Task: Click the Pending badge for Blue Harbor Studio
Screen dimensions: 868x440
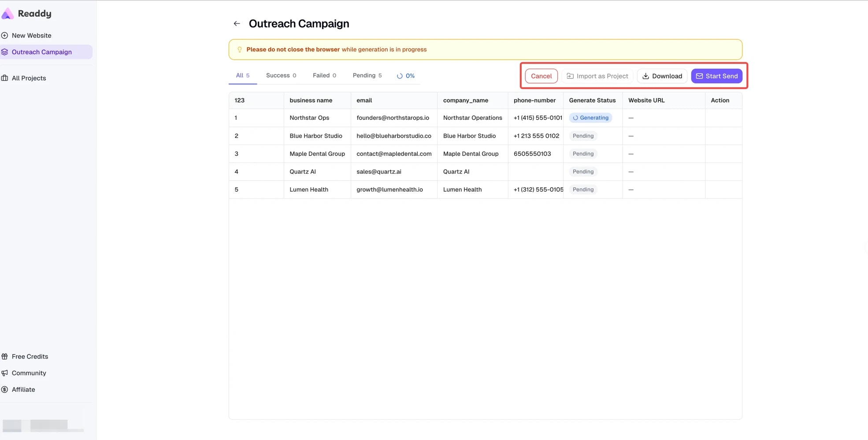Action: (583, 136)
